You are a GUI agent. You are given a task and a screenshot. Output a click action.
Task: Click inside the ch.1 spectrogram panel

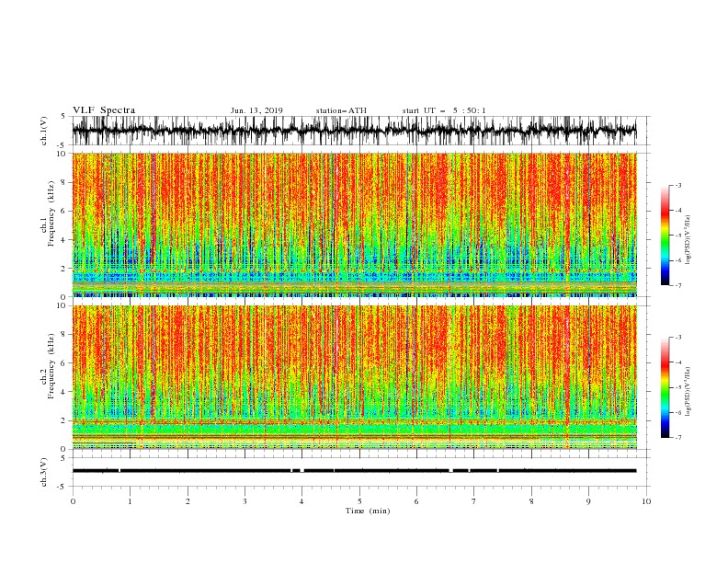[354, 224]
